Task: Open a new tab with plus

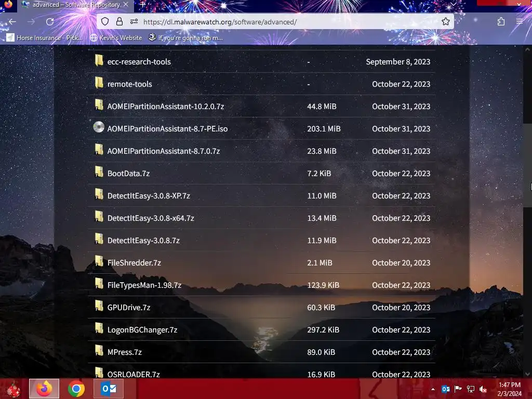Action: (142, 5)
